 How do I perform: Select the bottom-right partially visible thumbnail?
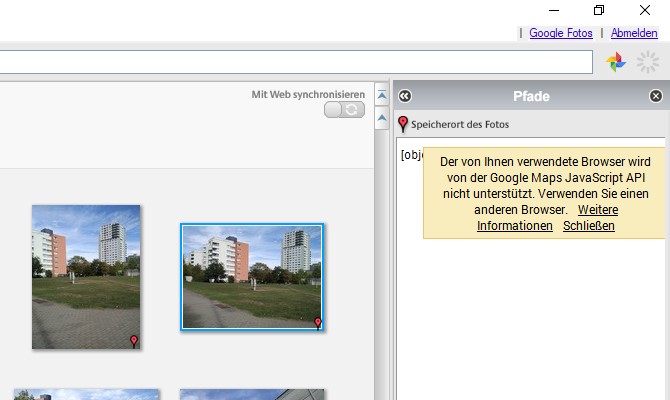252,394
